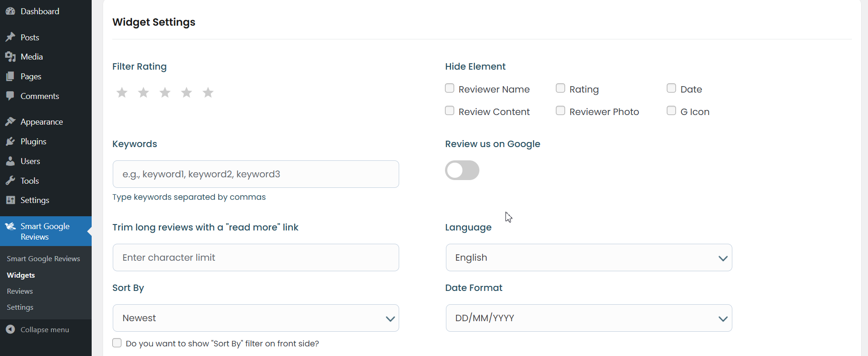Viewport: 868px width, 356px height.
Task: Open the Posts menu item
Action: pyautogui.click(x=46, y=37)
